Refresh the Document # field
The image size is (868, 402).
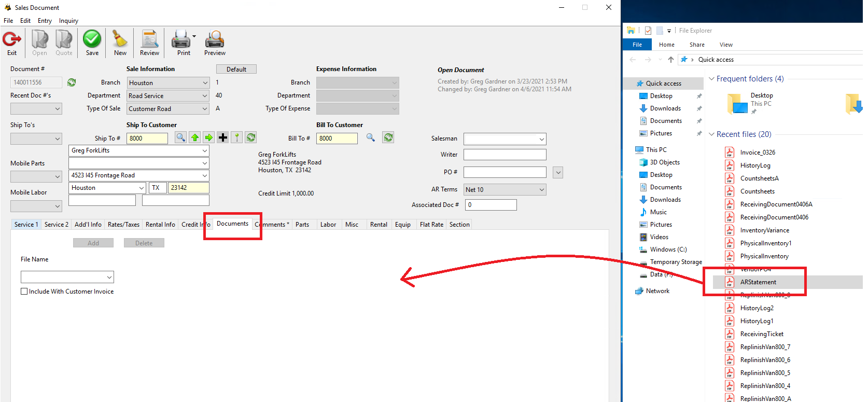(72, 82)
